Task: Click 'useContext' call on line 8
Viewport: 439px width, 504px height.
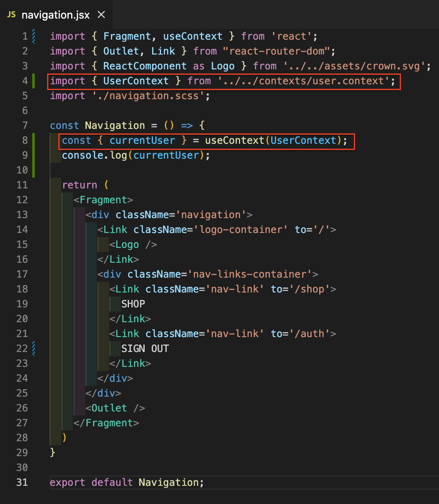Action: (x=234, y=140)
